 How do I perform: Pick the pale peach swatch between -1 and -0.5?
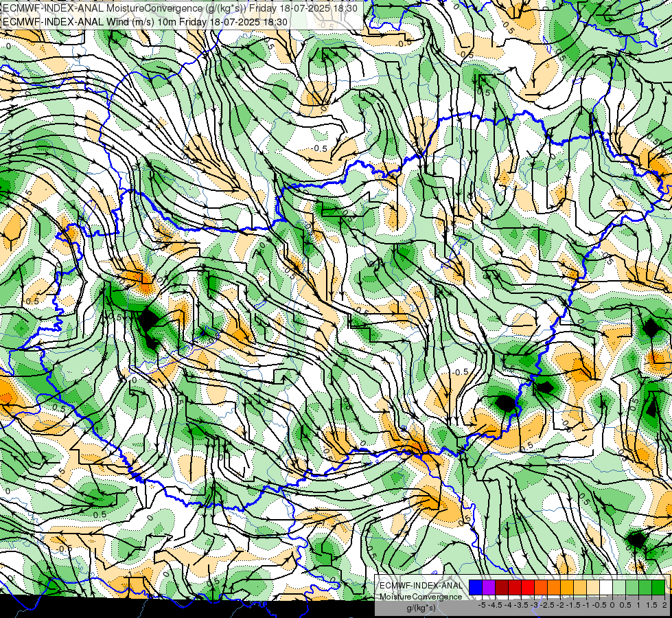pos(593,587)
